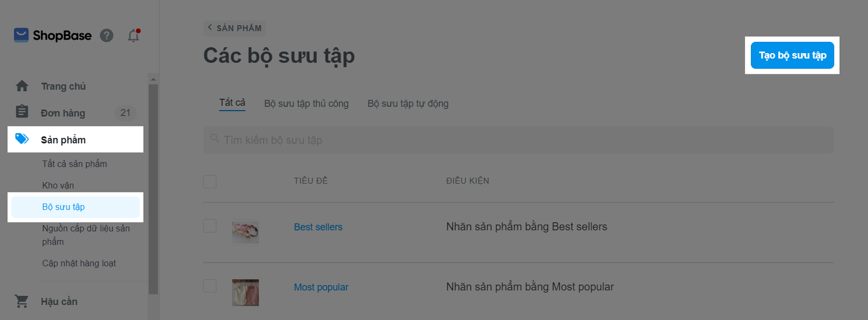Check the Best sellers collection checkbox
This screenshot has height=320, width=868.
coord(210,226)
